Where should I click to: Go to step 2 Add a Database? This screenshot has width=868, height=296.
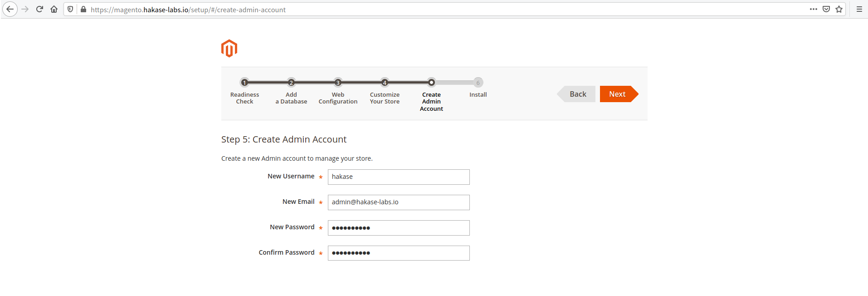point(291,83)
